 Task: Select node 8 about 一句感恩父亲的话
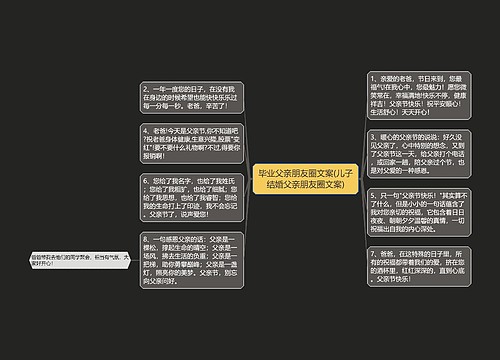click(192, 260)
